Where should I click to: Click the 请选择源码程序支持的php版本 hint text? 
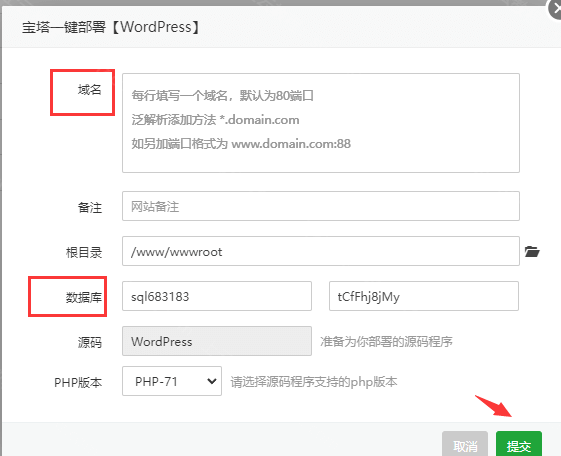(x=314, y=382)
